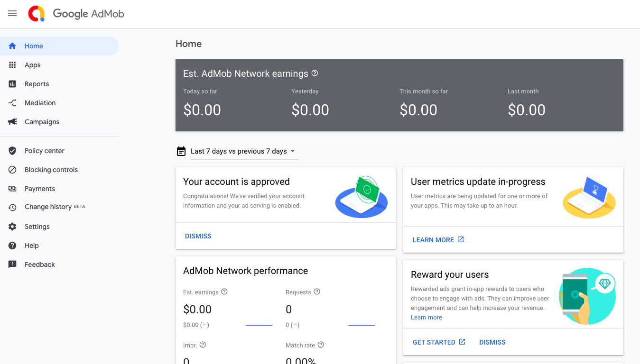This screenshot has width=640, height=364.
Task: Click the calendar icon by date range
Action: pos(181,151)
